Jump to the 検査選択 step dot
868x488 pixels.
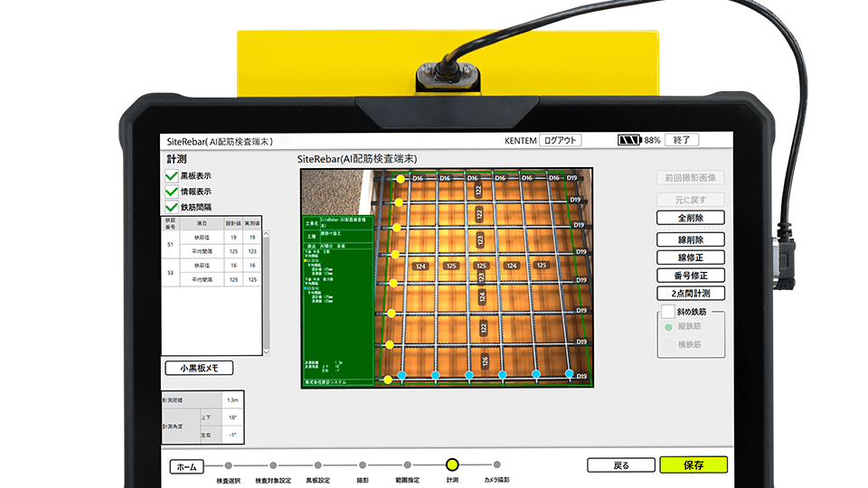(229, 466)
